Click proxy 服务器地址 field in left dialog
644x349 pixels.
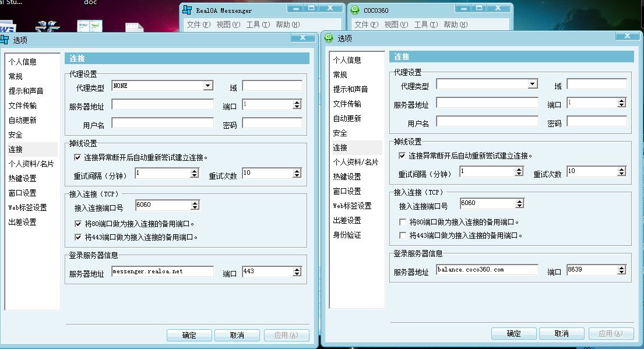coord(163,104)
